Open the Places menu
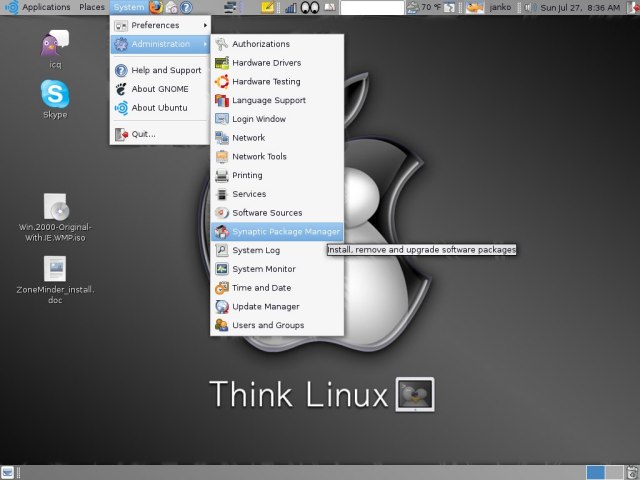The image size is (640, 480). (92, 7)
